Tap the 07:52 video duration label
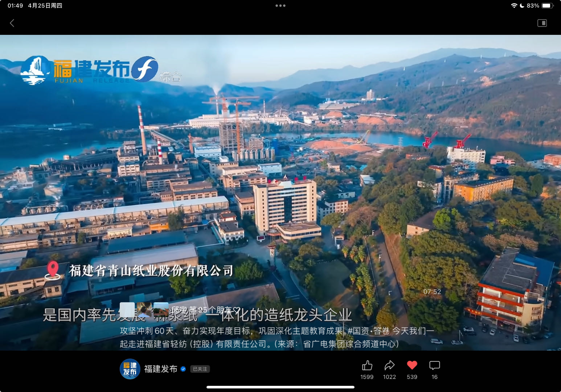561x392 pixels. pyautogui.click(x=432, y=292)
